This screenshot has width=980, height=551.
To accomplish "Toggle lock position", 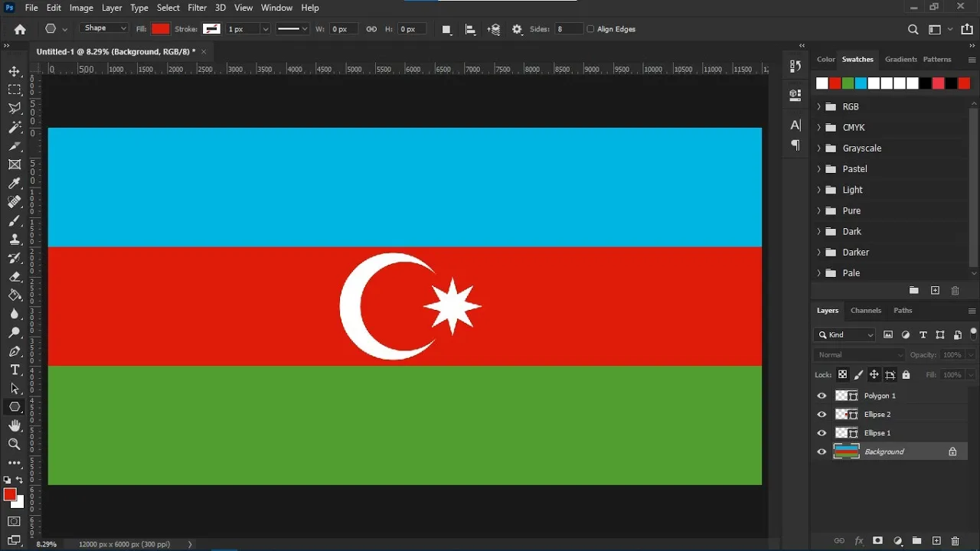I will click(x=874, y=375).
